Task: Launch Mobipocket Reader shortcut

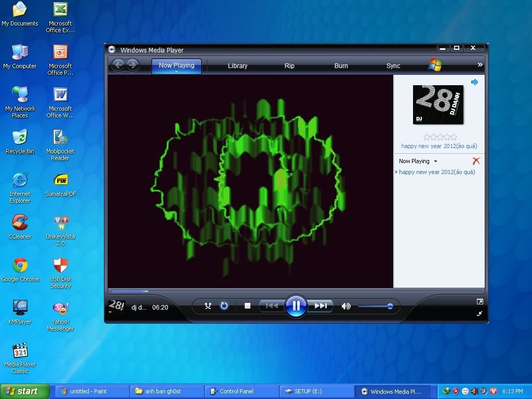Action: pyautogui.click(x=60, y=145)
